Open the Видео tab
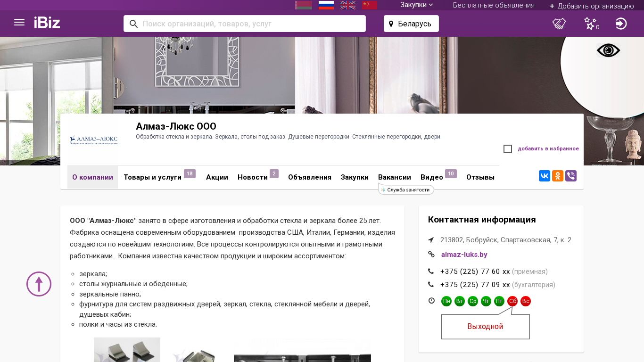The image size is (644, 362). 432,177
